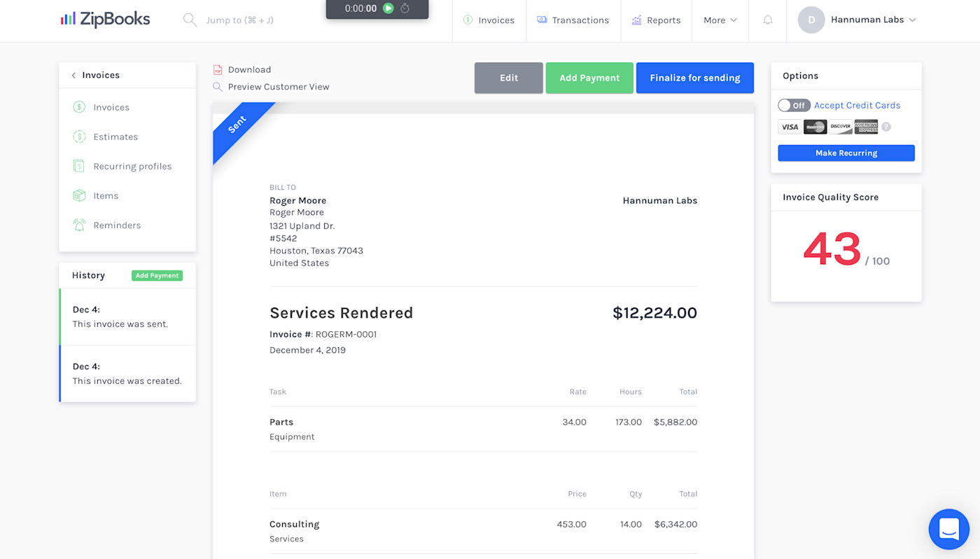The width and height of the screenshot is (980, 559).
Task: Open the More menu
Action: [x=720, y=20]
